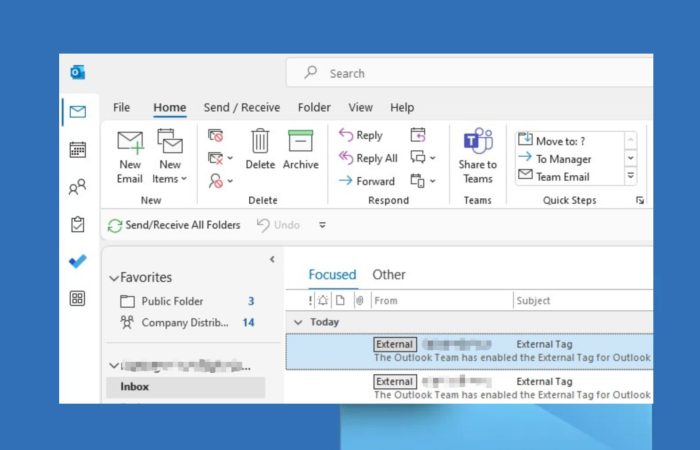The height and width of the screenshot is (450, 700).
Task: Click Reply All
Action: pyautogui.click(x=368, y=158)
